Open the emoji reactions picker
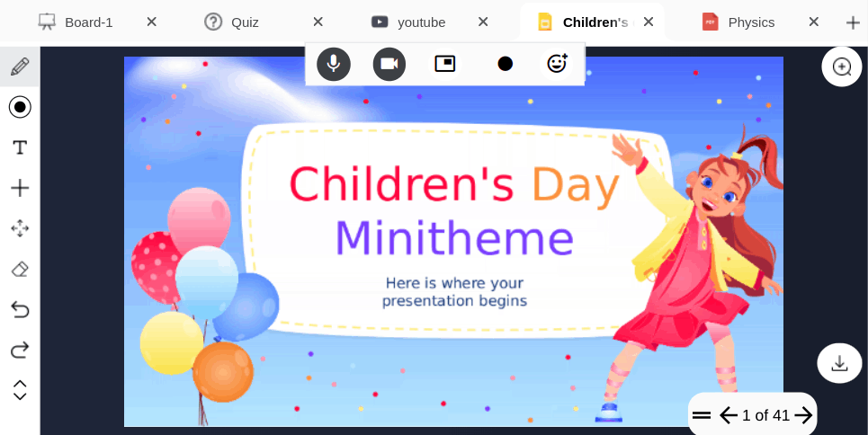Screen dimensions: 868x435 coord(557,64)
